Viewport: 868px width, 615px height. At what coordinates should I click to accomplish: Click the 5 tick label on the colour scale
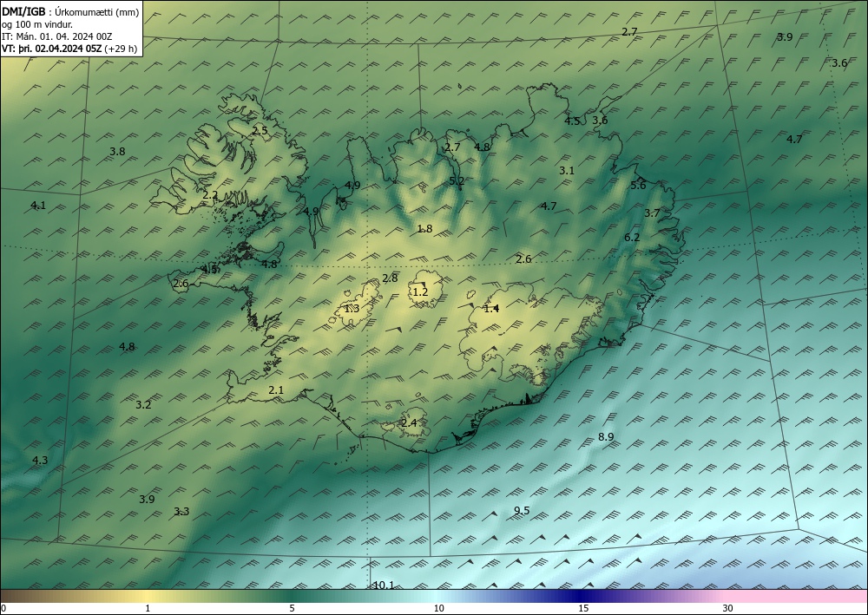292,608
